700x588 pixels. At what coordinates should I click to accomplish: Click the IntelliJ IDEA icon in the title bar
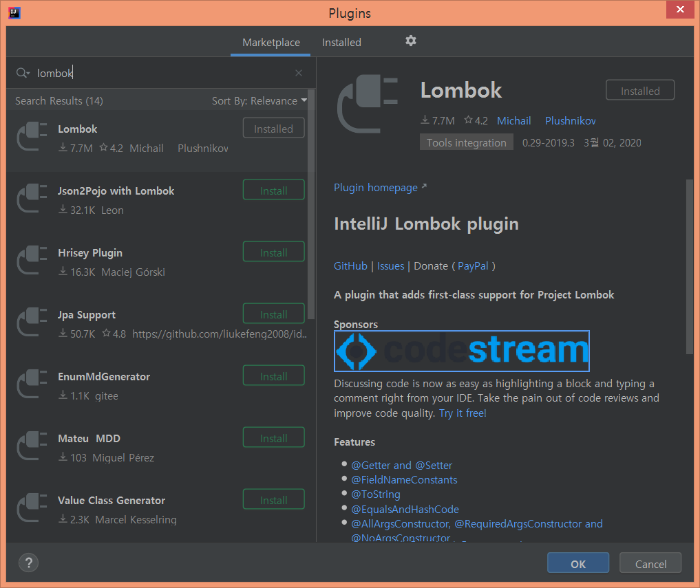tap(14, 13)
